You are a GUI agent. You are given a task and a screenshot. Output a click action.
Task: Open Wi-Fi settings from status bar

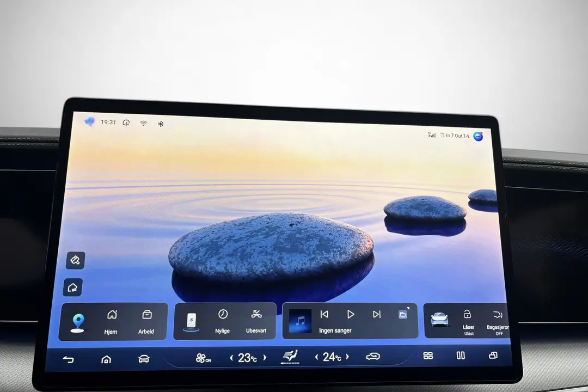(x=143, y=123)
